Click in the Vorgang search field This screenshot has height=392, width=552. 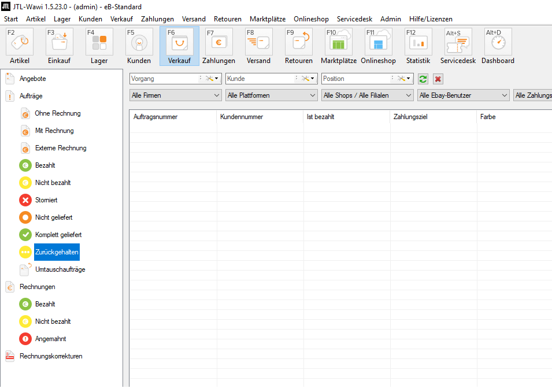pyautogui.click(x=164, y=79)
